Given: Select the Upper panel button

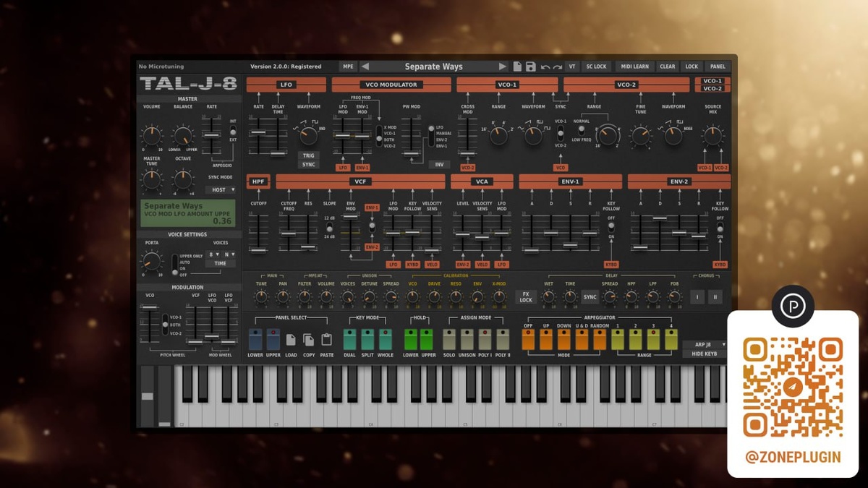Looking at the screenshot, I should click(x=273, y=340).
